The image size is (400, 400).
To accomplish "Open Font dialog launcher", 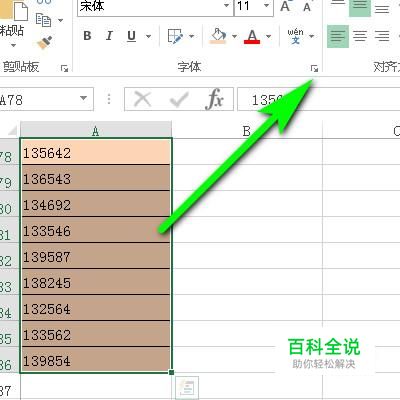I will click(x=314, y=69).
